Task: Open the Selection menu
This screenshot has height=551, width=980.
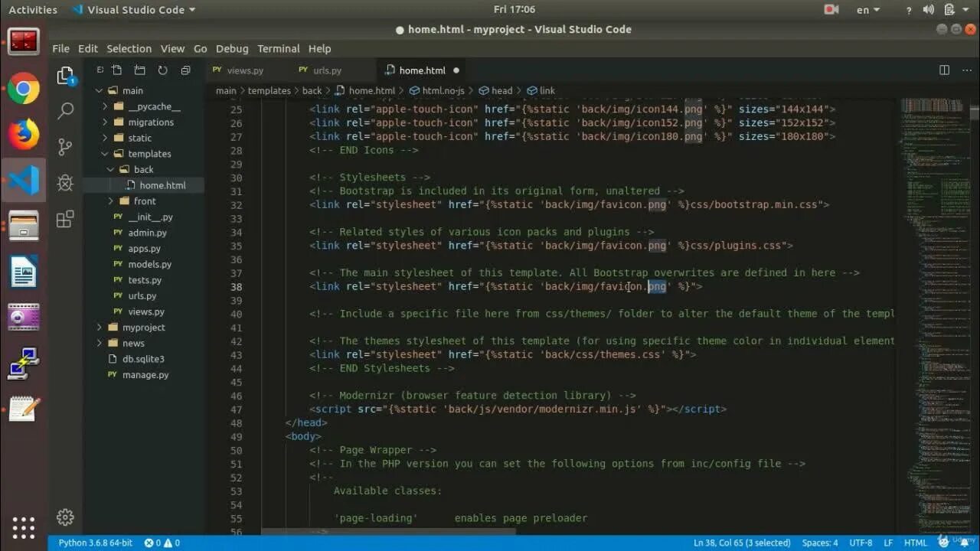Action: click(129, 48)
